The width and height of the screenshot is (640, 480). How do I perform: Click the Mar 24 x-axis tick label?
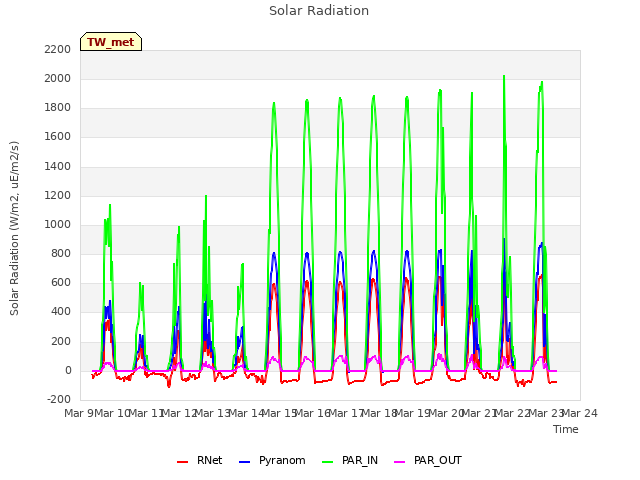coord(580,413)
